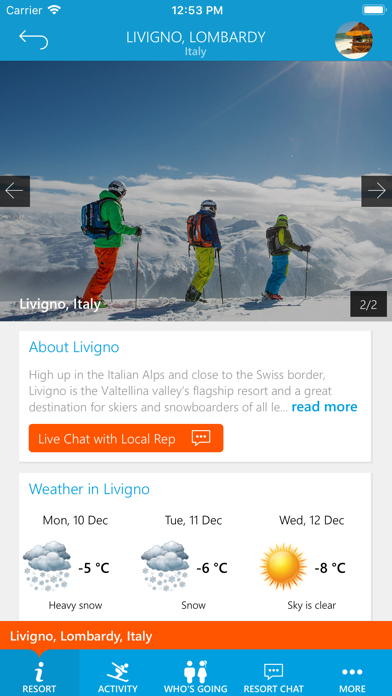Tap the orange Livigno, Lombardy, Italy banner
Image resolution: width=392 pixels, height=696 pixels.
pos(196,636)
